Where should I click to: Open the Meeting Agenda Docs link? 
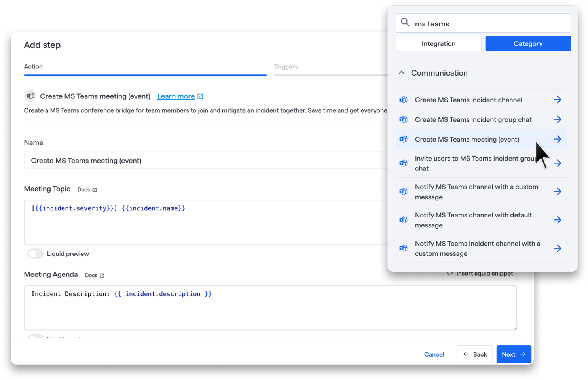(95, 275)
